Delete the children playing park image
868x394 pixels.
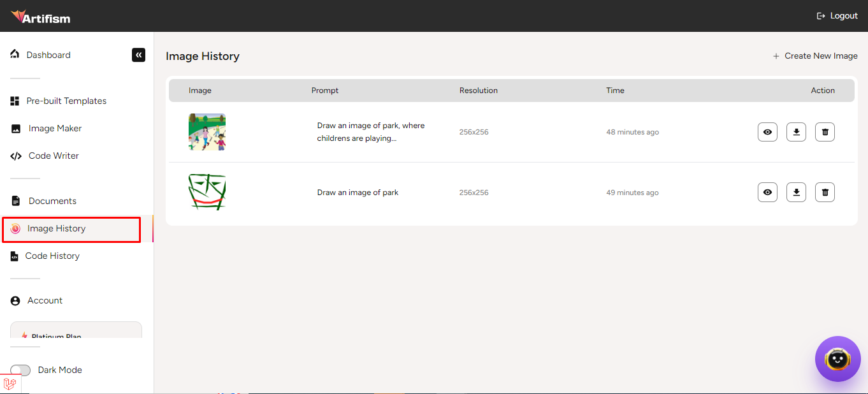825,132
